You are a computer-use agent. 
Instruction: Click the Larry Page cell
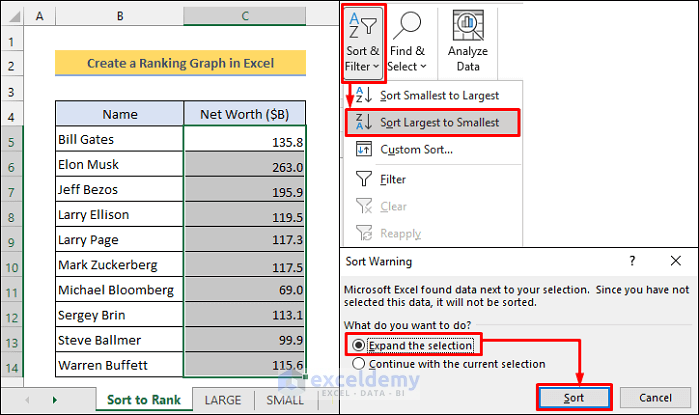click(x=119, y=239)
